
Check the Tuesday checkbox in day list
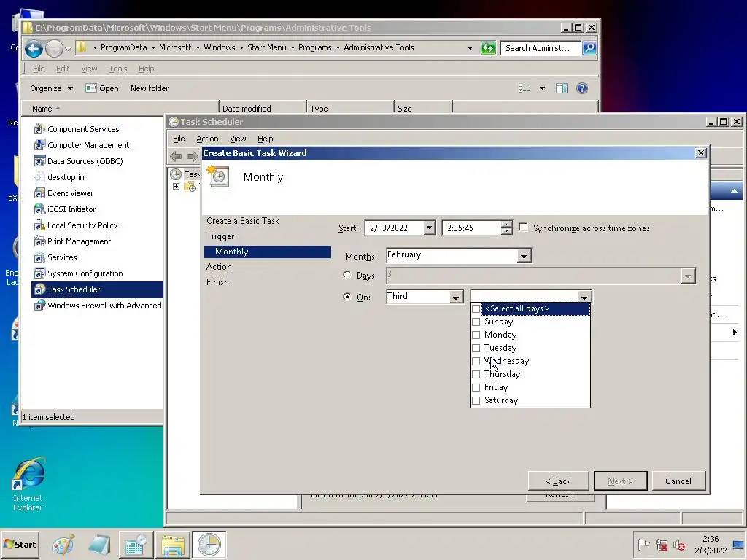point(476,348)
